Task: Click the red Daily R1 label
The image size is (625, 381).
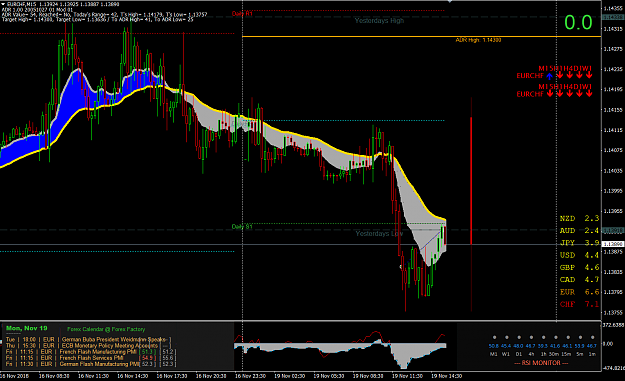Action: click(x=242, y=14)
